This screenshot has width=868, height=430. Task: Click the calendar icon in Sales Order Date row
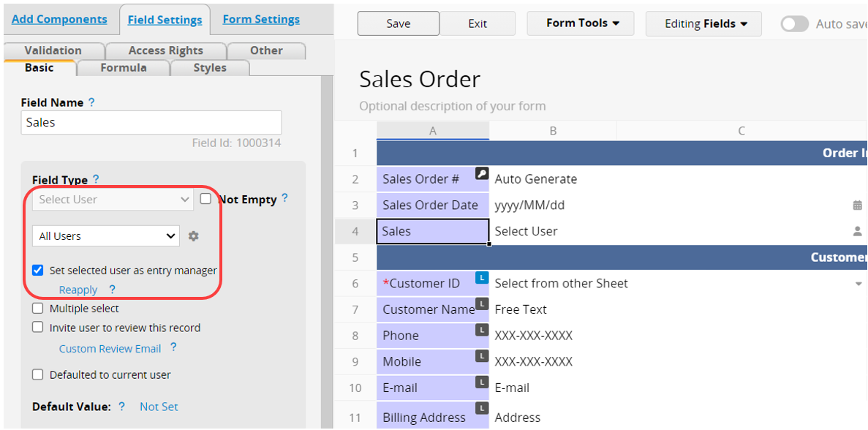(857, 205)
